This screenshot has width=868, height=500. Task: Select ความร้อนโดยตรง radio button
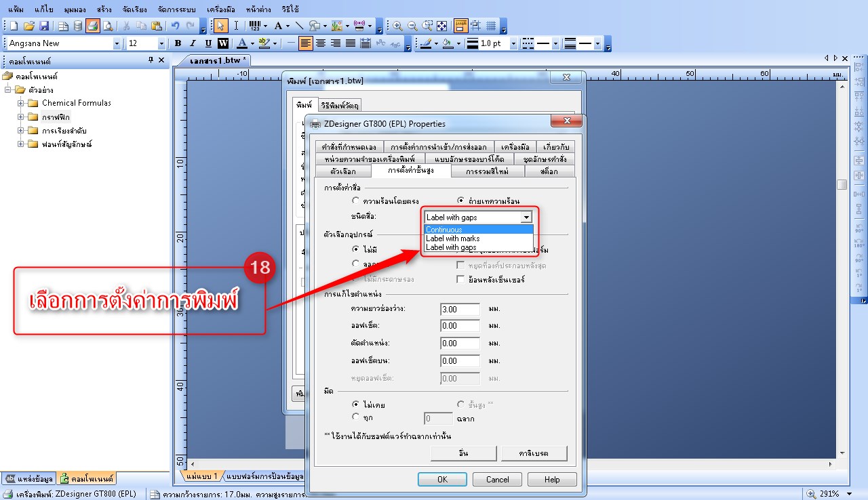355,201
